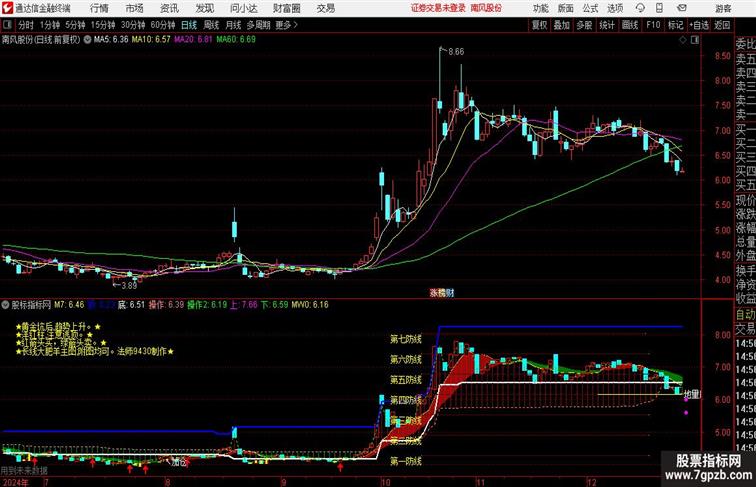Screen dimensions: 756x487
Task: Open the 功能 menu
Action: click(540, 8)
